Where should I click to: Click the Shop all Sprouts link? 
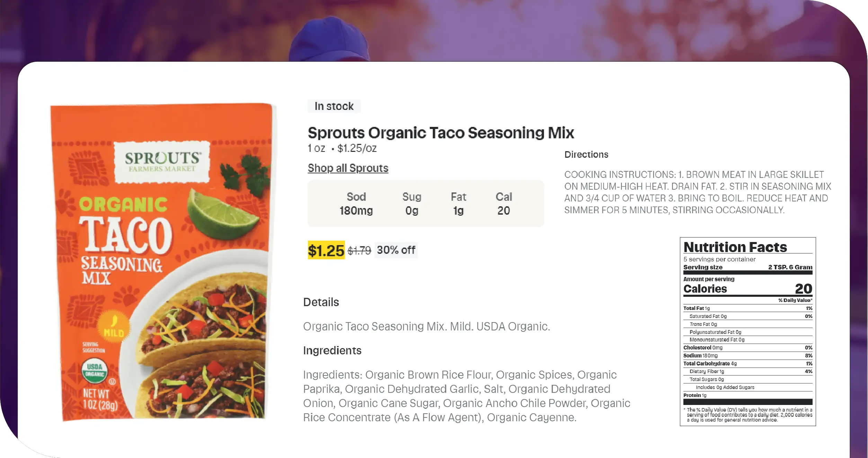point(348,168)
